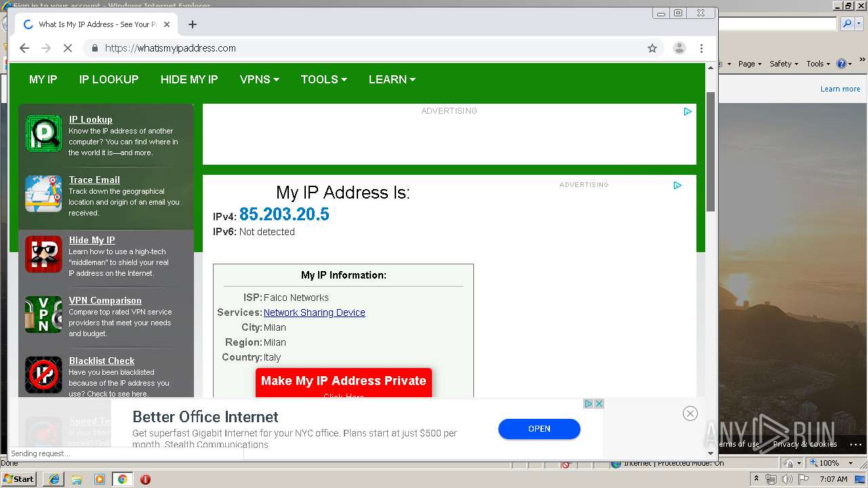The height and width of the screenshot is (488, 868).
Task: Open Internet Explorer Tools dropdown
Action: 818,64
